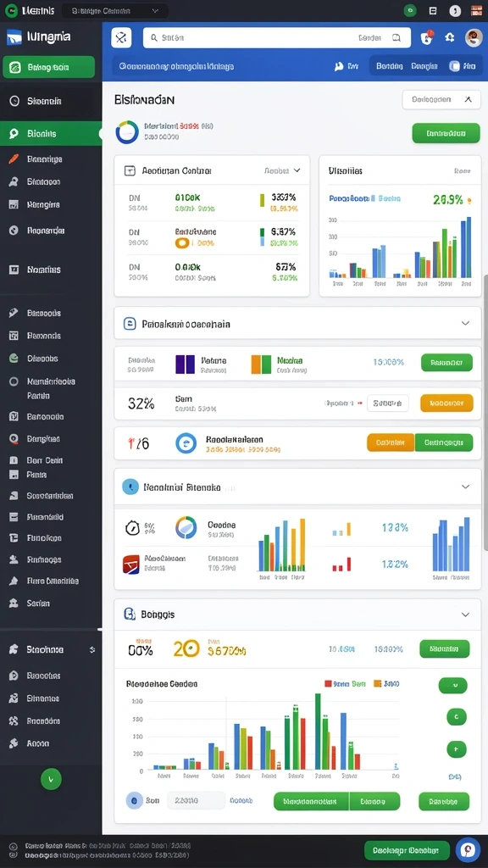Open the 'Roobet' dropdown in the first card

[x=282, y=171]
